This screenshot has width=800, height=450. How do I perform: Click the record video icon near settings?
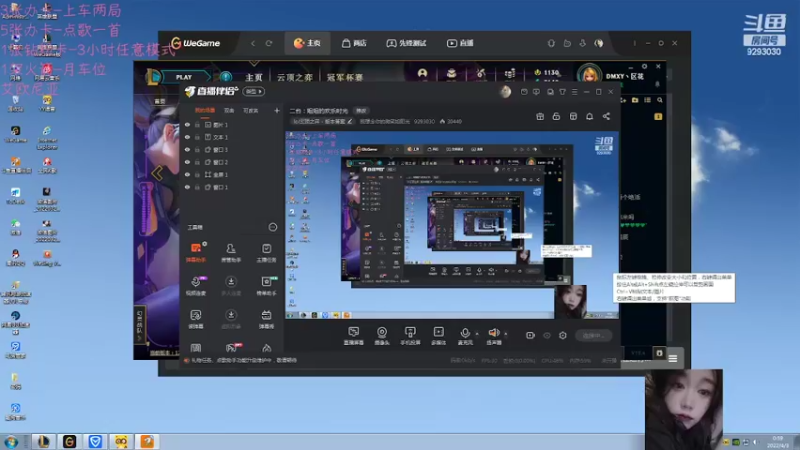(530, 335)
